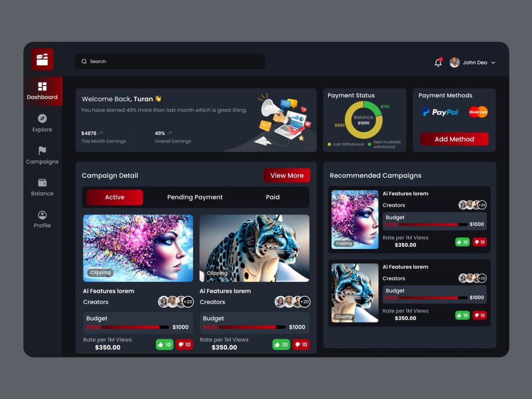The image size is (532, 399).
Task: Open the leopard campaign thumbnail in Campaign Detail
Action: coord(254,248)
